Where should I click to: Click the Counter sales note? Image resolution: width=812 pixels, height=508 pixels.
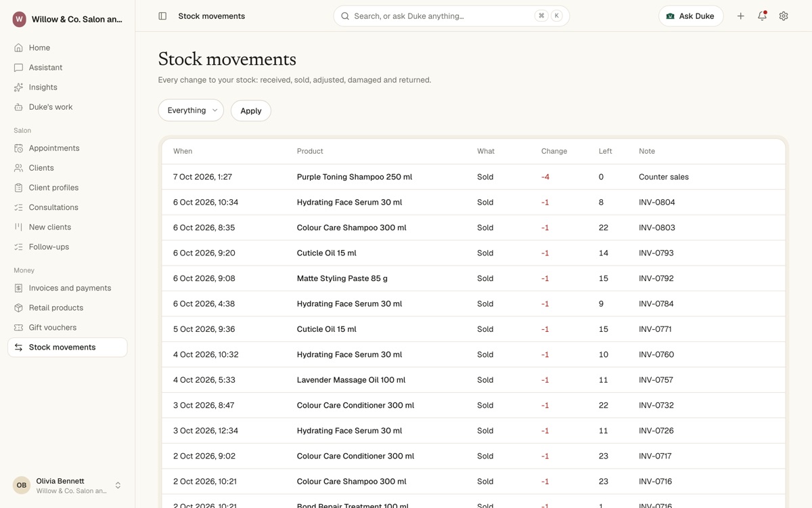[x=664, y=177]
